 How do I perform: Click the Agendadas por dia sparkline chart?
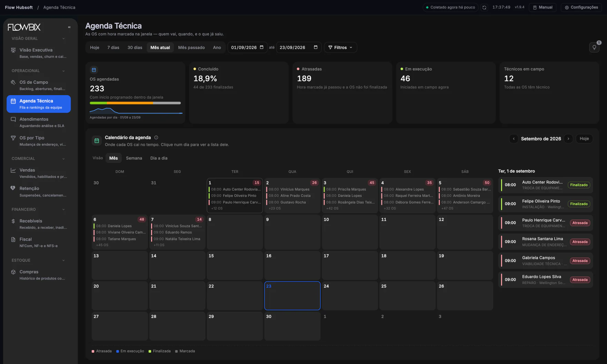point(136,111)
